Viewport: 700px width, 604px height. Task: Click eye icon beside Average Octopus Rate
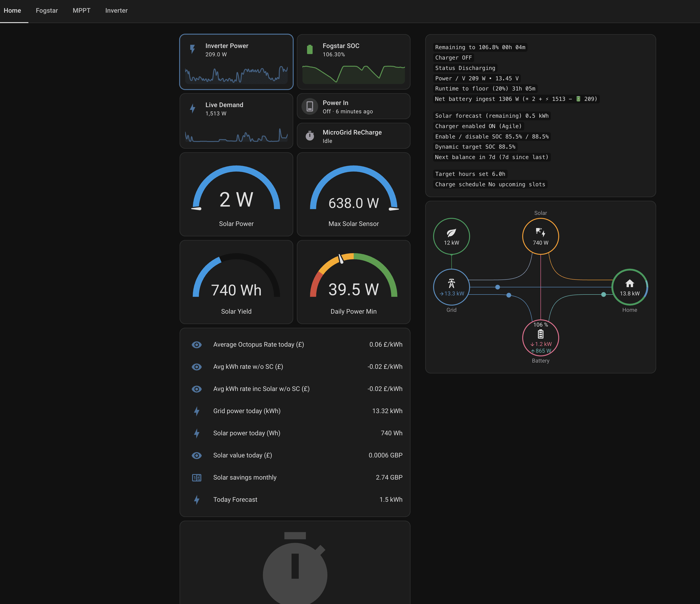[x=197, y=345]
